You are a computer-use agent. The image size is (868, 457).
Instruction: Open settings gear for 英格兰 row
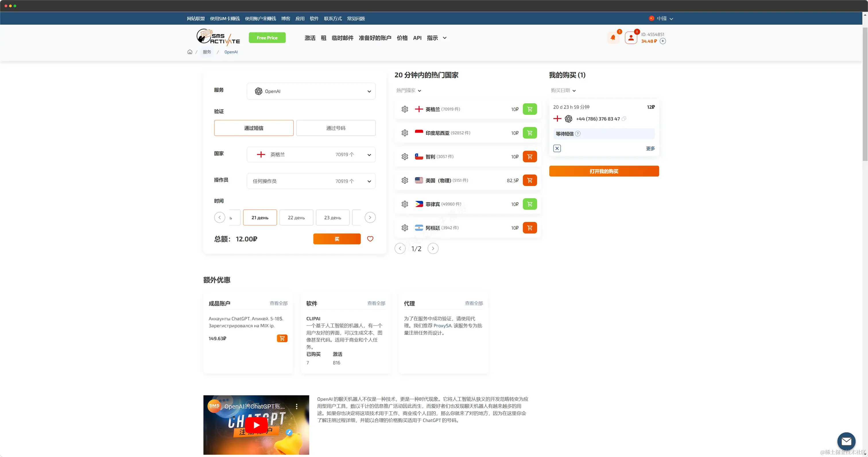tap(405, 109)
